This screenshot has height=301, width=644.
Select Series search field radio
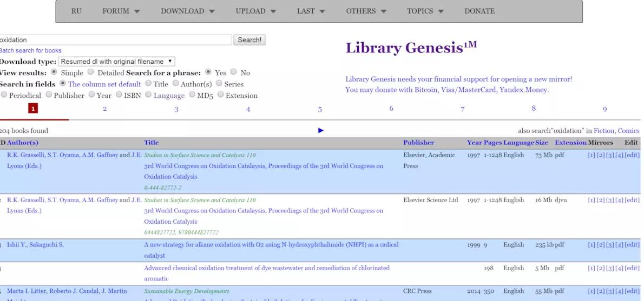tap(219, 83)
